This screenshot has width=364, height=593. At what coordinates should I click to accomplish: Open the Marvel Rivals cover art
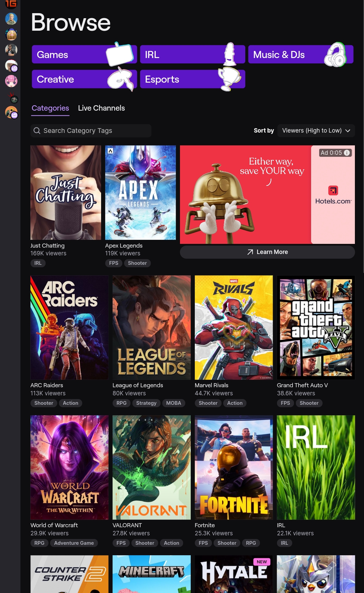(x=234, y=328)
